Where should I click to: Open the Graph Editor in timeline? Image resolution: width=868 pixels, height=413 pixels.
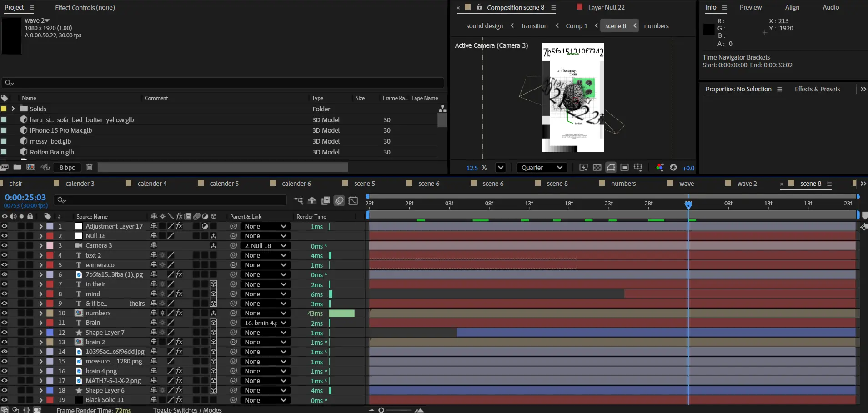click(353, 200)
